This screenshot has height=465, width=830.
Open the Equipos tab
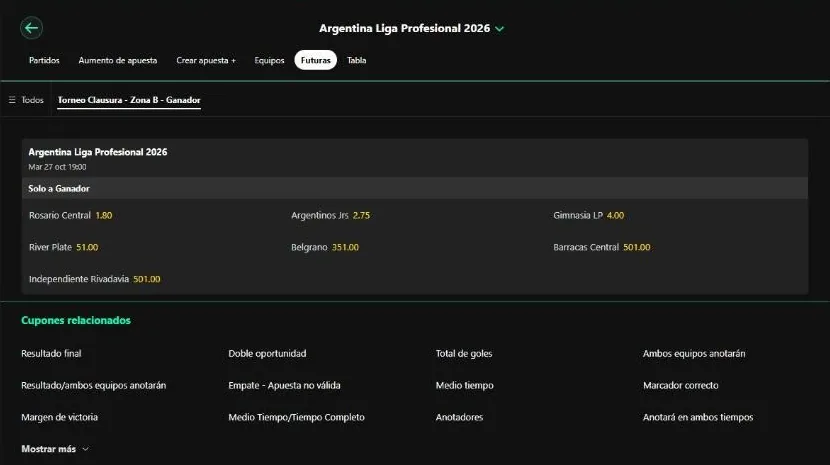point(269,60)
